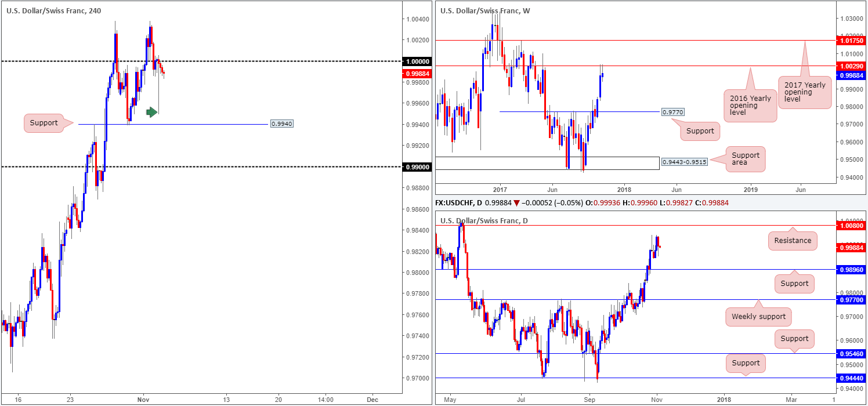Select the 'Weekly support' callout on daily chart

[x=759, y=317]
